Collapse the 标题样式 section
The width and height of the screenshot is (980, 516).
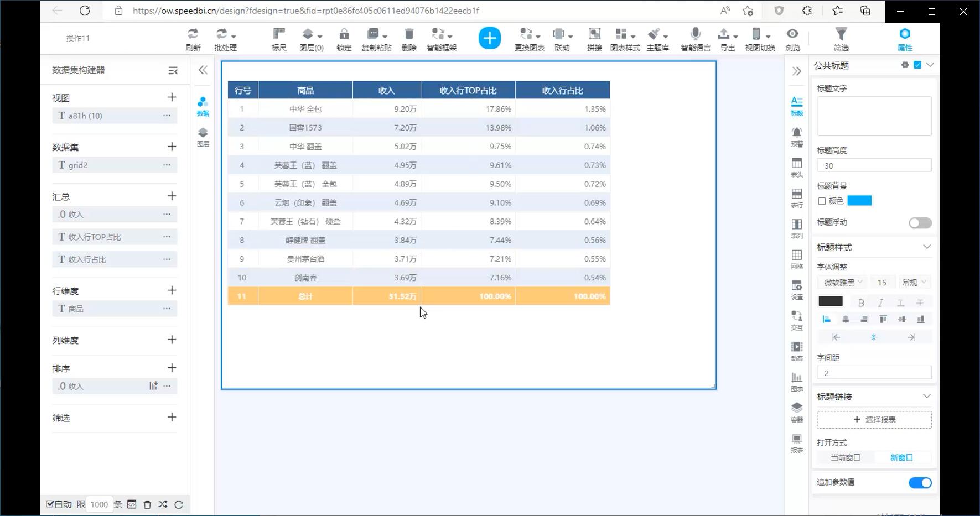pos(927,247)
